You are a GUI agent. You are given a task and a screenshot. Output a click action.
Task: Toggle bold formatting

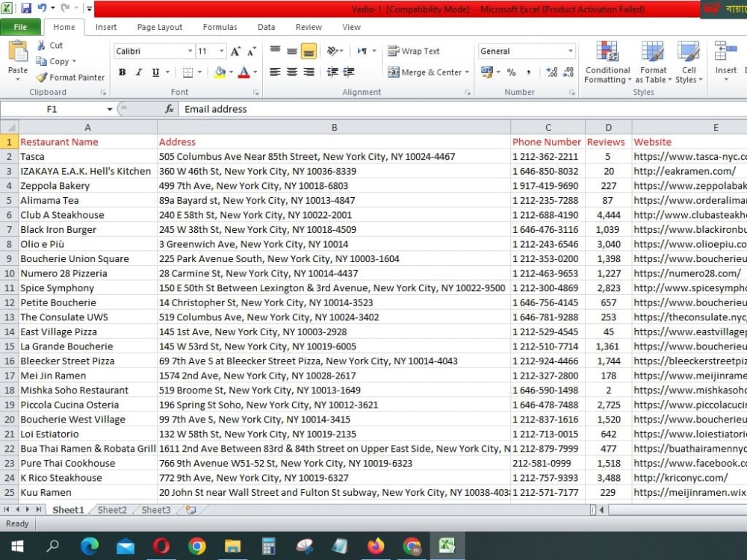(x=122, y=72)
